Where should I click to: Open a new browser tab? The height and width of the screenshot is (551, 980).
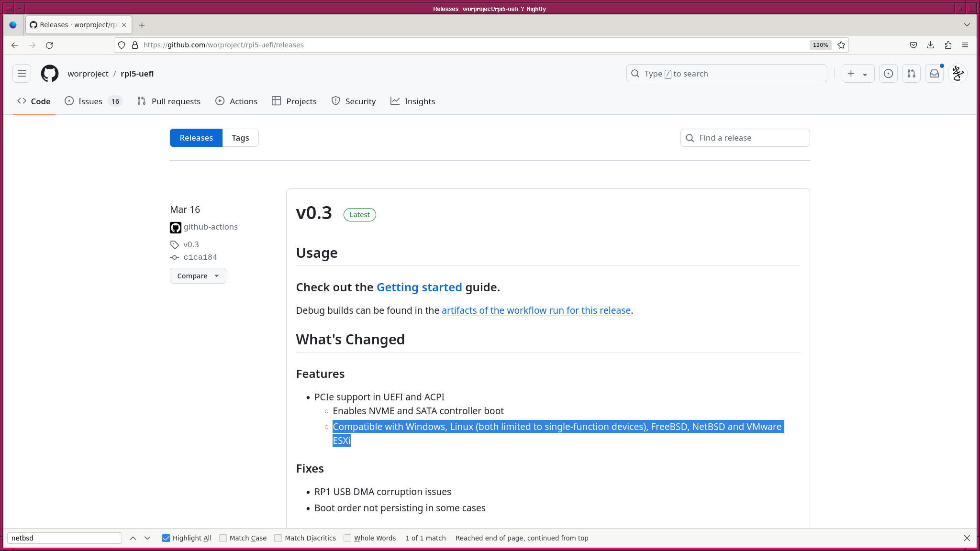tap(142, 25)
